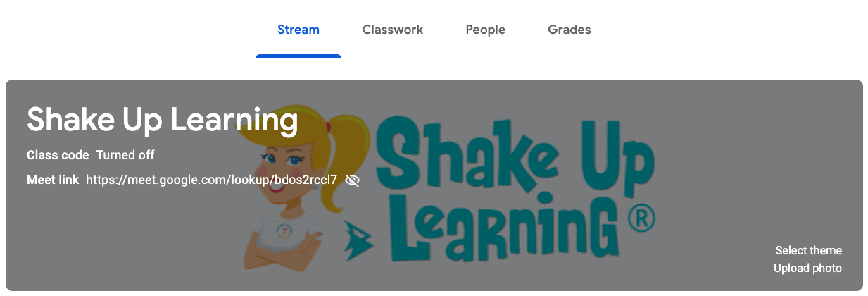This screenshot has height=296, width=868.
Task: Toggle Meet link visibility eye icon
Action: [353, 180]
